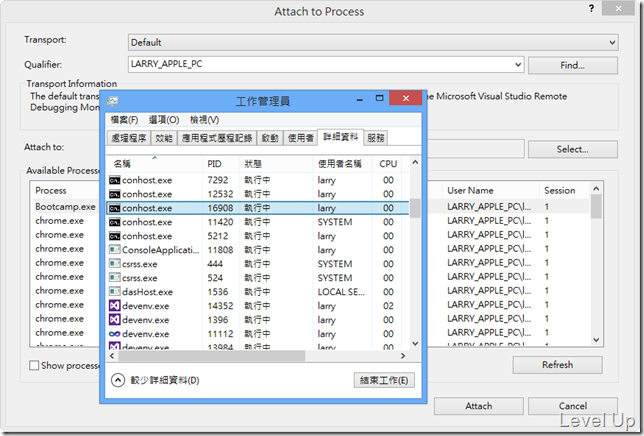Switch to the 處理程序 tab
644x436 pixels.
[129, 138]
